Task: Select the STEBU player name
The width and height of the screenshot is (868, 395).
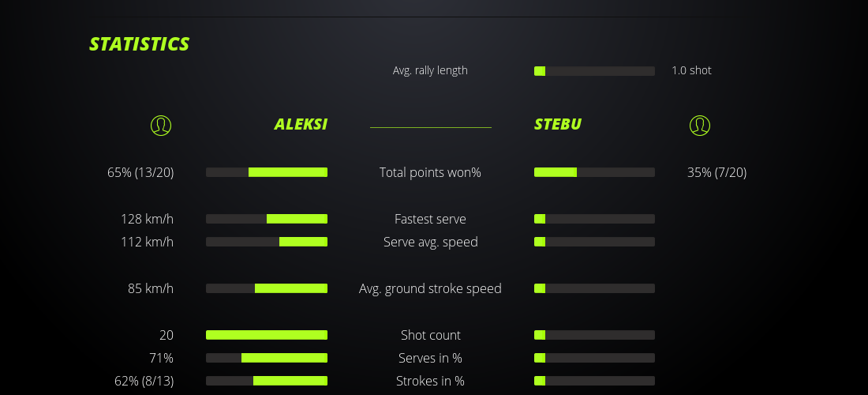Action: pyautogui.click(x=558, y=125)
